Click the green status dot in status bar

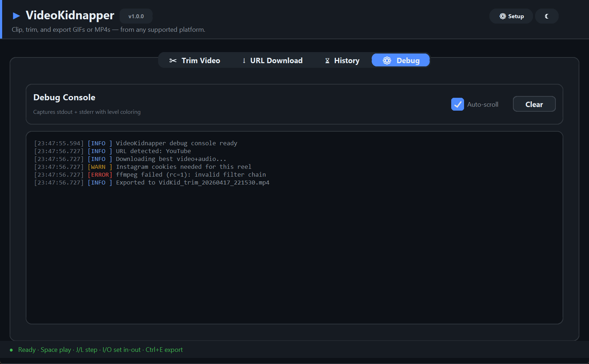click(11, 350)
